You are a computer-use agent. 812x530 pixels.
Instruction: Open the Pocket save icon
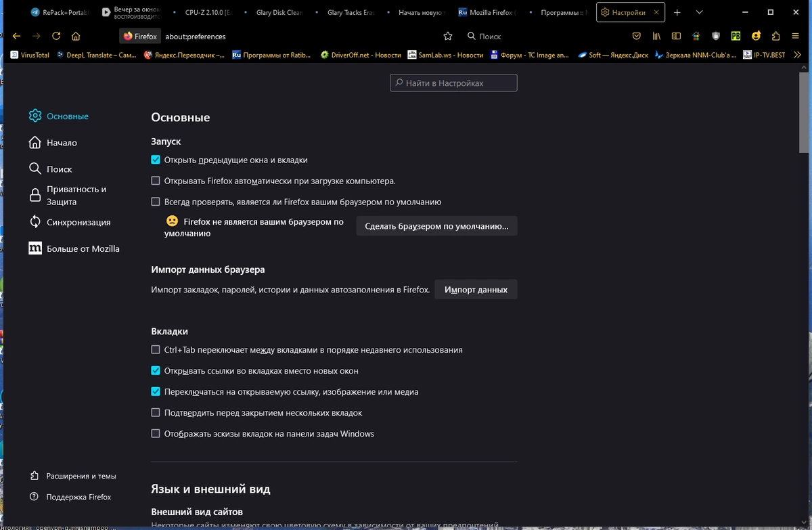(x=637, y=36)
